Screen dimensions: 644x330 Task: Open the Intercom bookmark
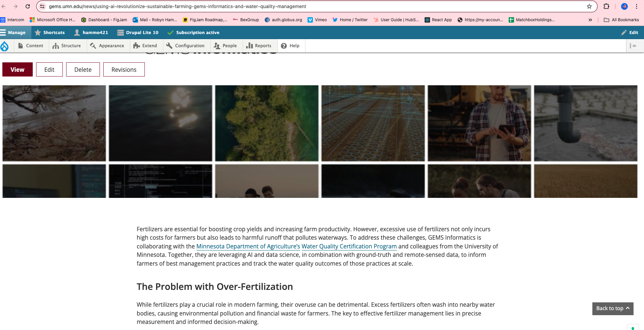click(x=12, y=20)
